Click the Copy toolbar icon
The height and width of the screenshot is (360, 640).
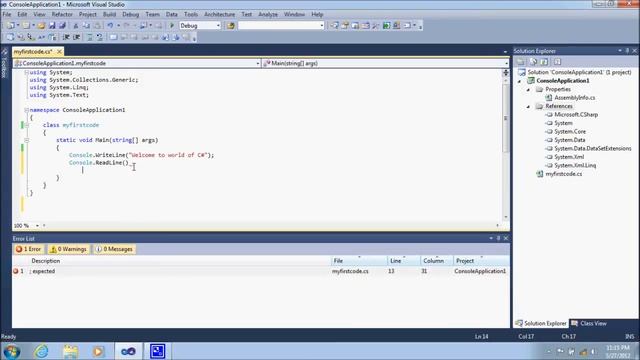(x=87, y=26)
